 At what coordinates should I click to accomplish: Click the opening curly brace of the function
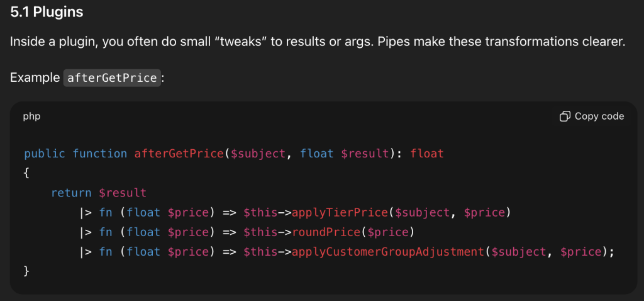[26, 173]
